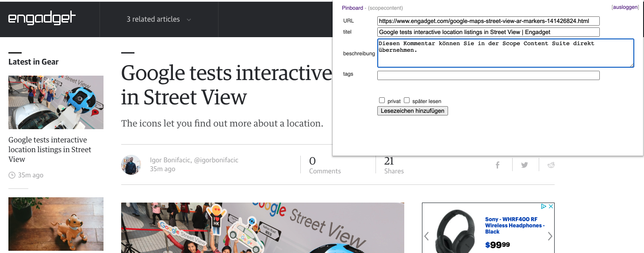Viewport: 644px width, 253px height.
Task: Click the ausloggen link
Action: 625,8
